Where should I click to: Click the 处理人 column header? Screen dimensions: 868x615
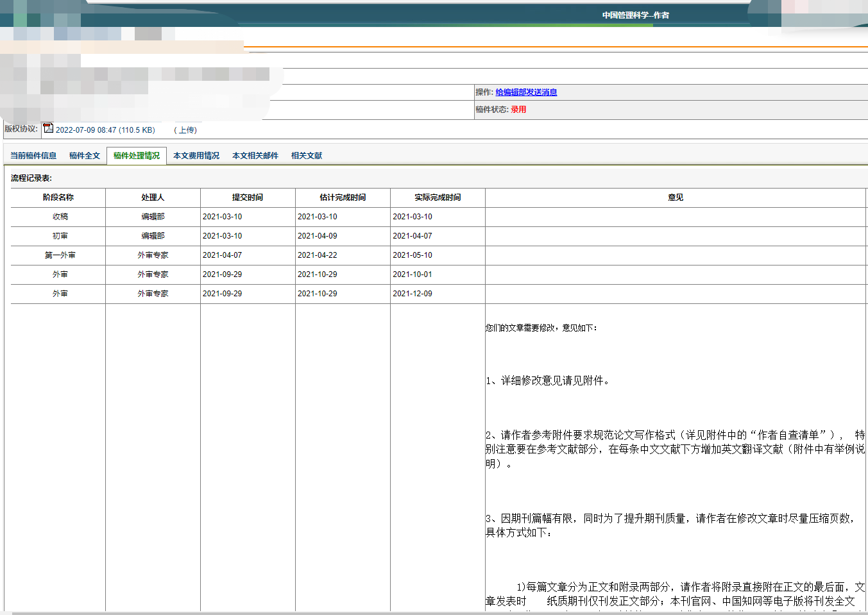[153, 198]
